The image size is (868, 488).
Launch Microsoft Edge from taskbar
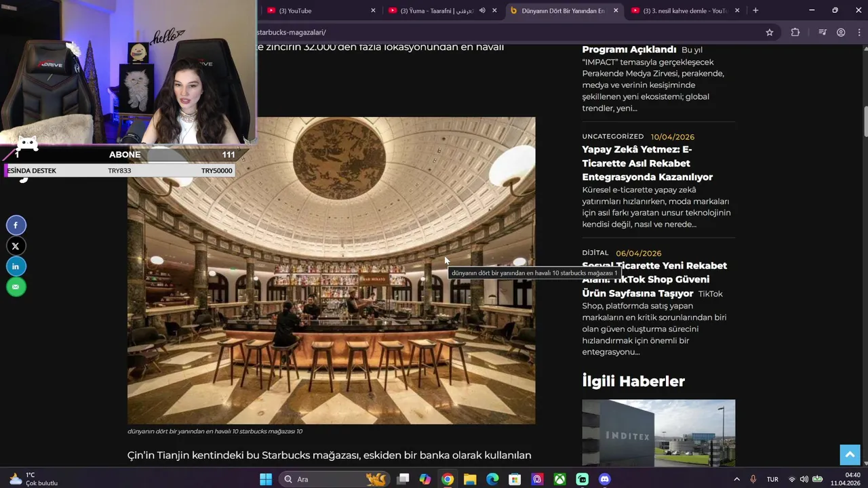492,479
